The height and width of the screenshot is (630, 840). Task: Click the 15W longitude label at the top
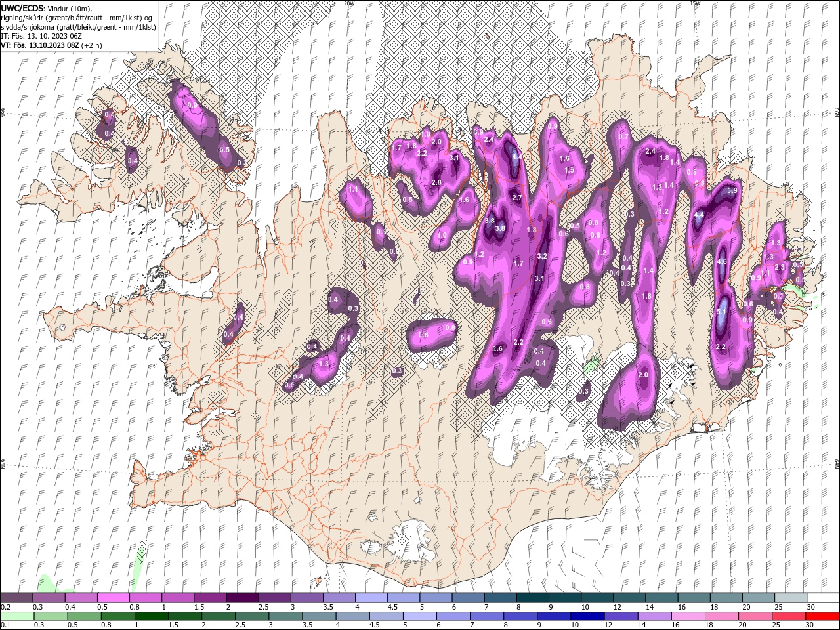click(x=695, y=3)
